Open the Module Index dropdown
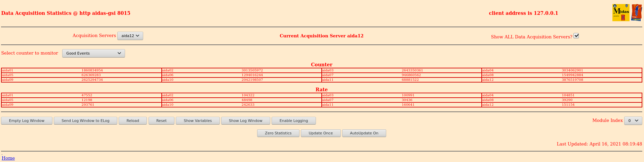Screen dimensions: 644x162 (x=633, y=121)
